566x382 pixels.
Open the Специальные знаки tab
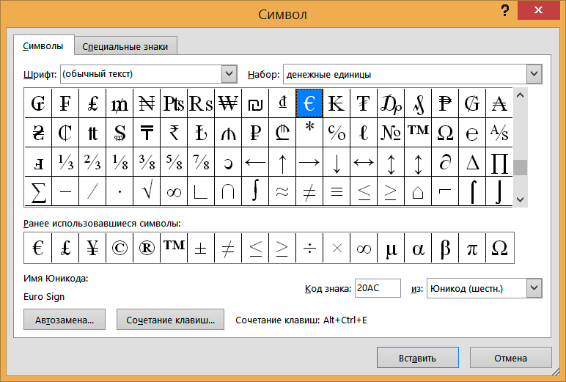pos(125,47)
